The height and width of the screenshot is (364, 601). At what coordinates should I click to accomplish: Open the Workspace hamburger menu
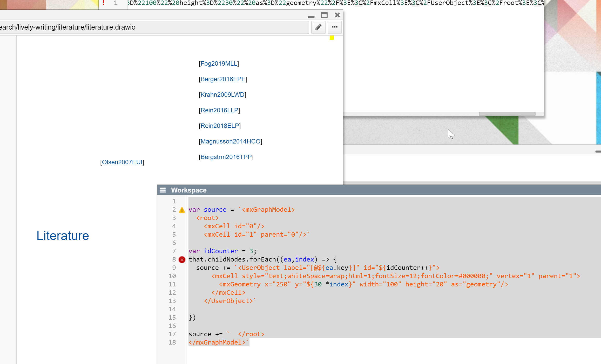[x=163, y=190]
